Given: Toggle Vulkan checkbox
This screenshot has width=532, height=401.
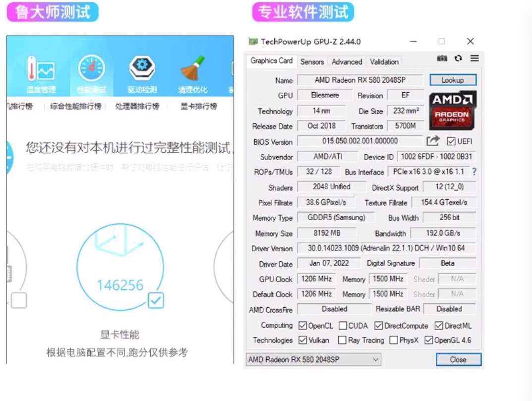Looking at the screenshot, I should (302, 340).
